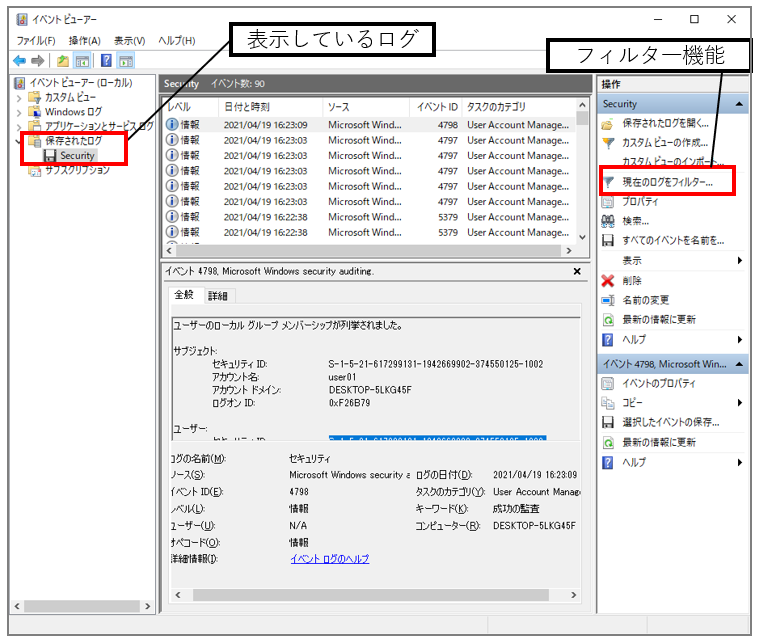Screen dimensions: 759x641
Task: Click the Security ID S-1-5-21 subject value
Action: tap(436, 364)
